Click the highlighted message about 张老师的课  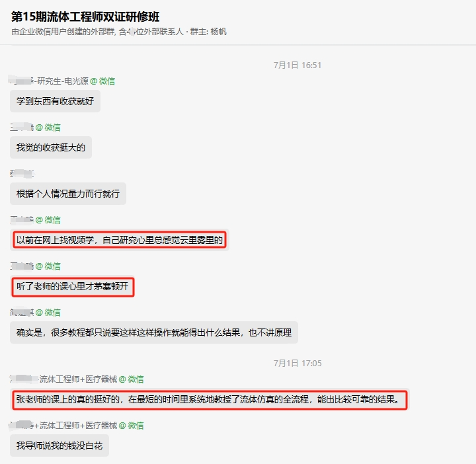point(210,400)
